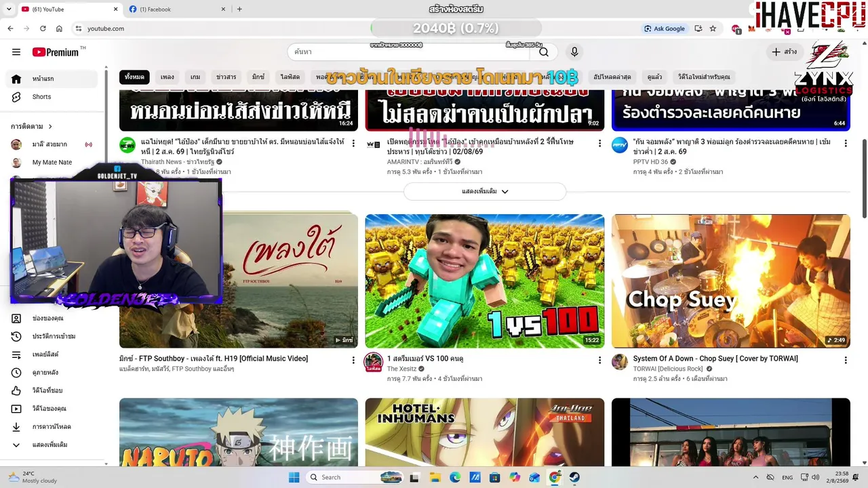
Task: Show hidden system tray icons
Action: (x=756, y=477)
